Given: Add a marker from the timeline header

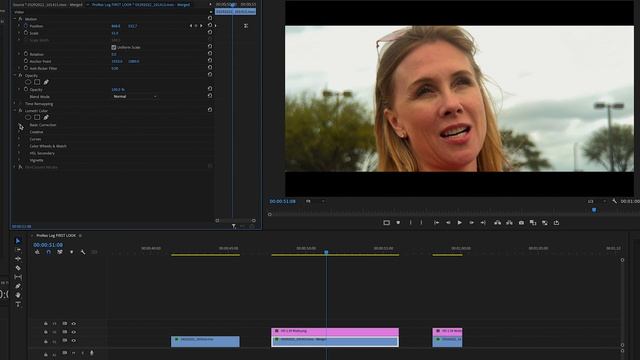Looking at the screenshot, I should coord(71,252).
